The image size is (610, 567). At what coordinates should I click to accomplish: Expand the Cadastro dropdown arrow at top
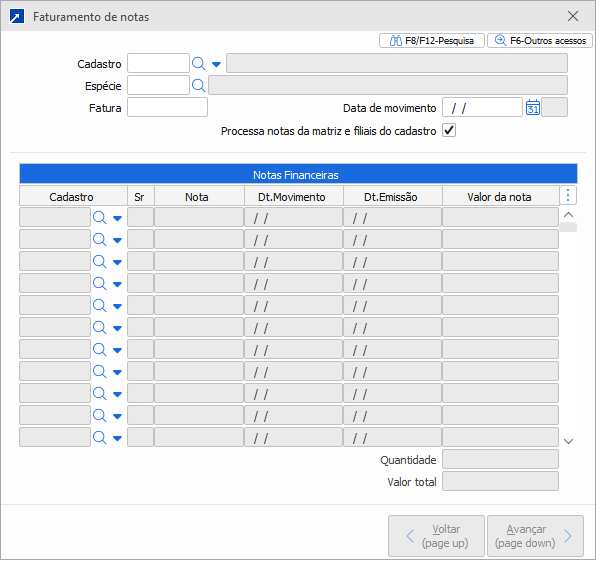(216, 65)
